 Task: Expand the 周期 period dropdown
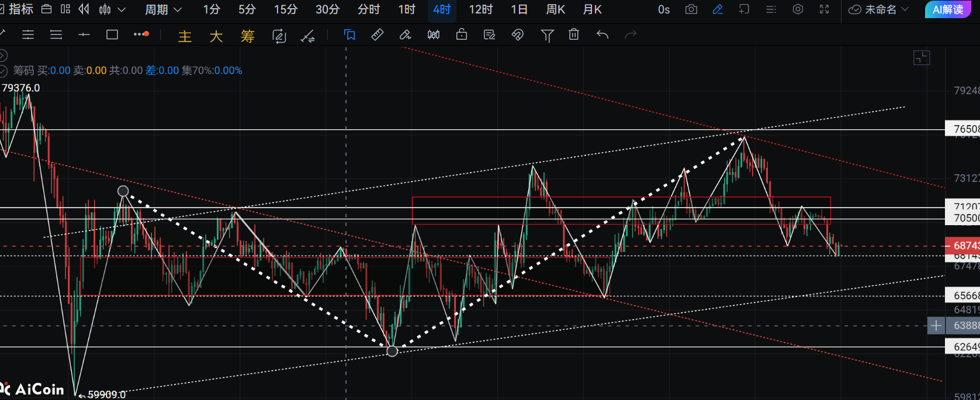pyautogui.click(x=164, y=9)
